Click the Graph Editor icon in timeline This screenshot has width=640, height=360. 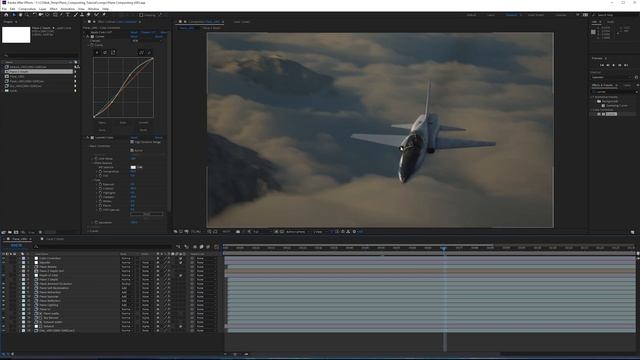tap(216, 247)
